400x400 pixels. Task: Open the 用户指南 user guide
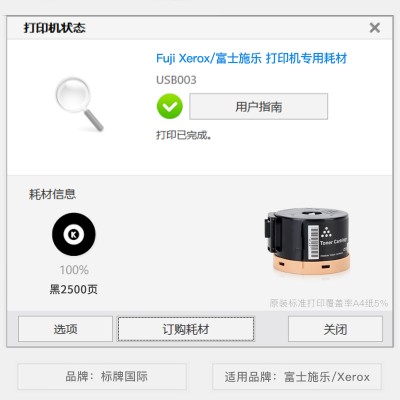click(x=258, y=106)
